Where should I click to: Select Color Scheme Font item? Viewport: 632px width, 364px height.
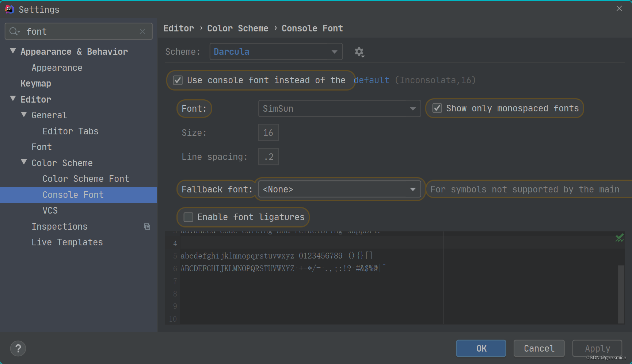(86, 179)
